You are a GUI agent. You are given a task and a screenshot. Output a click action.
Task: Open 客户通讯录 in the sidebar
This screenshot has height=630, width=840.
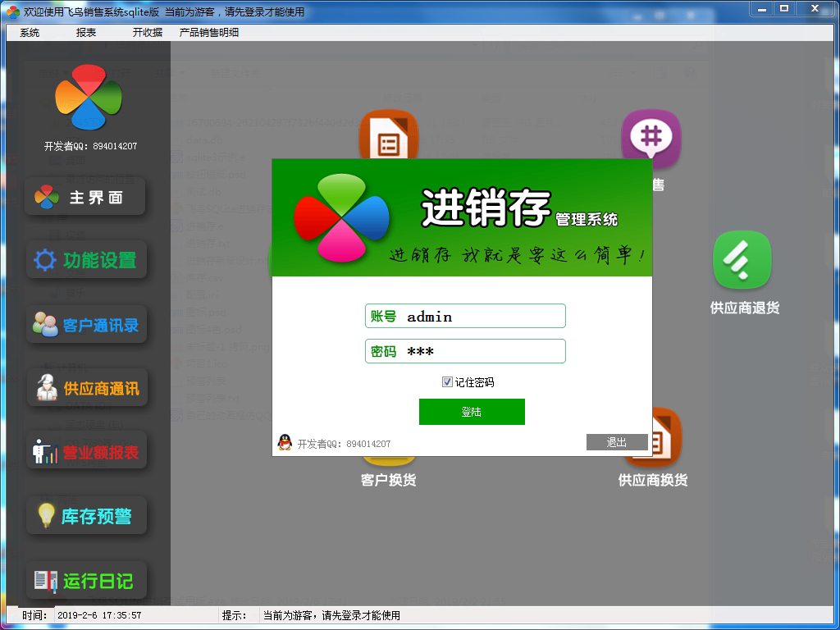click(x=86, y=325)
